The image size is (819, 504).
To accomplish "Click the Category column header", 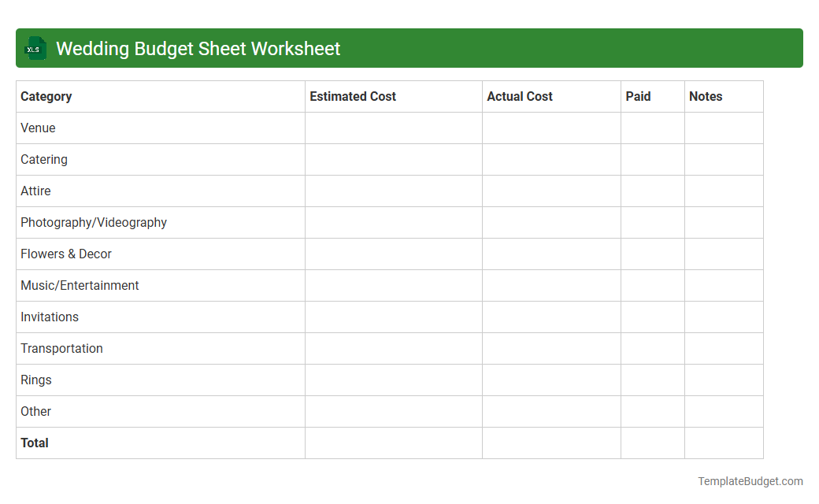I will [46, 96].
